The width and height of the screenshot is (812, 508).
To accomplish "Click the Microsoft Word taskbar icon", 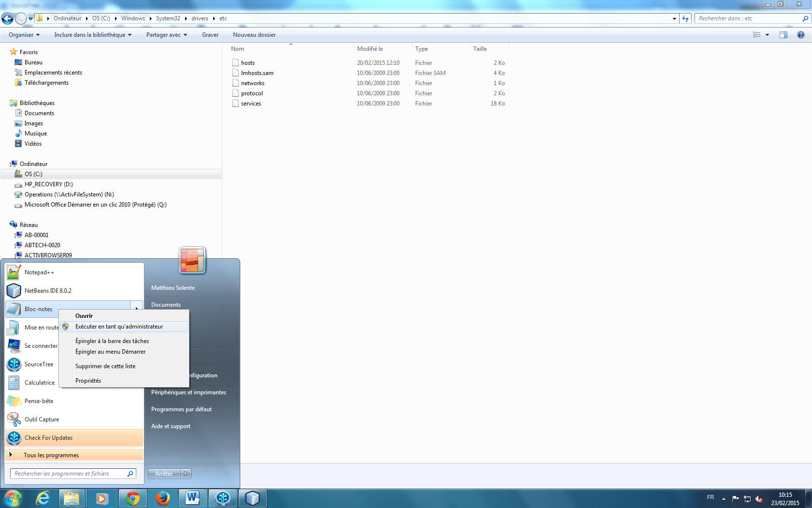I will click(x=192, y=498).
